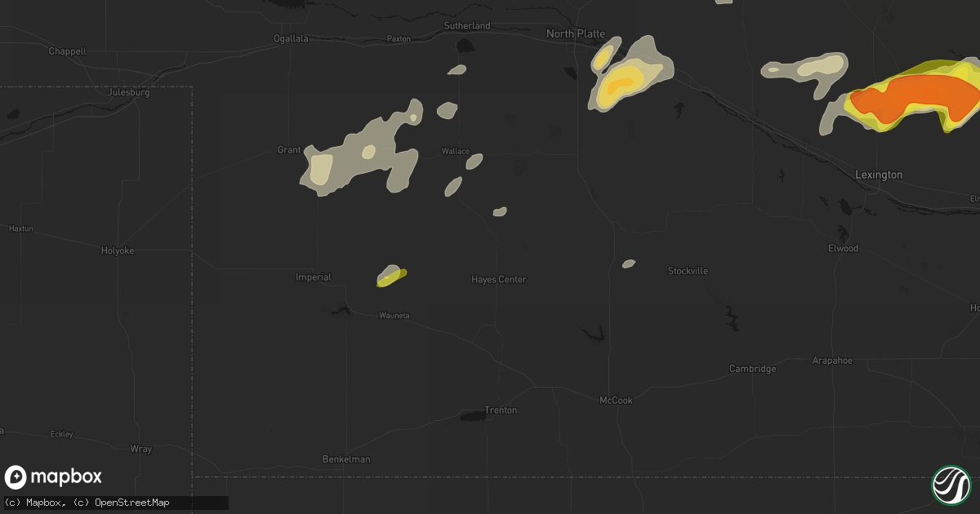
Task: Click the round green logo icon
Action: click(951, 485)
